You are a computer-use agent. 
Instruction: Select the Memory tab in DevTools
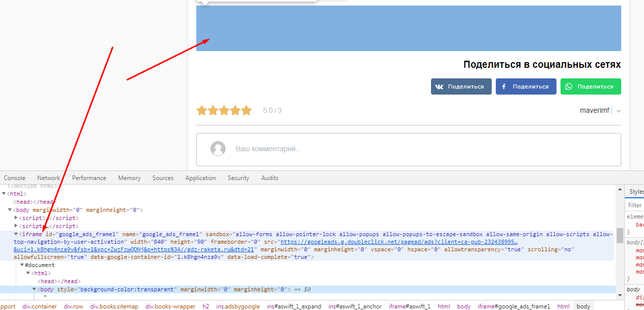click(130, 178)
